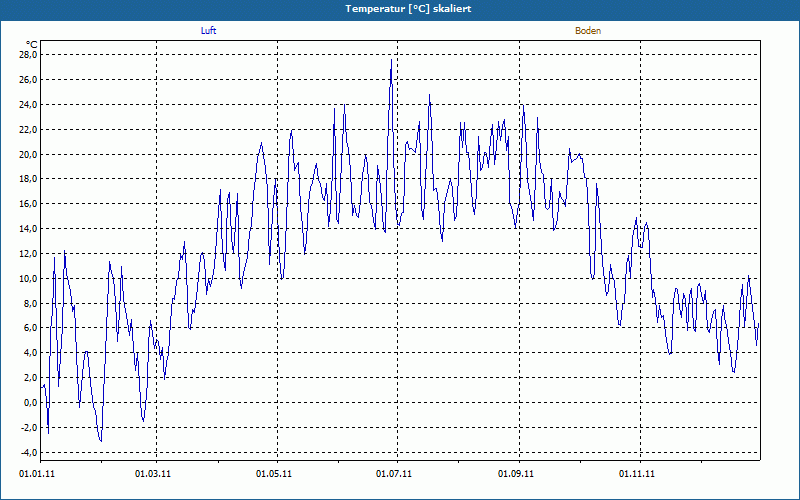
Task: Click the -4,0 value on the temperature axis
Action: click(x=30, y=453)
